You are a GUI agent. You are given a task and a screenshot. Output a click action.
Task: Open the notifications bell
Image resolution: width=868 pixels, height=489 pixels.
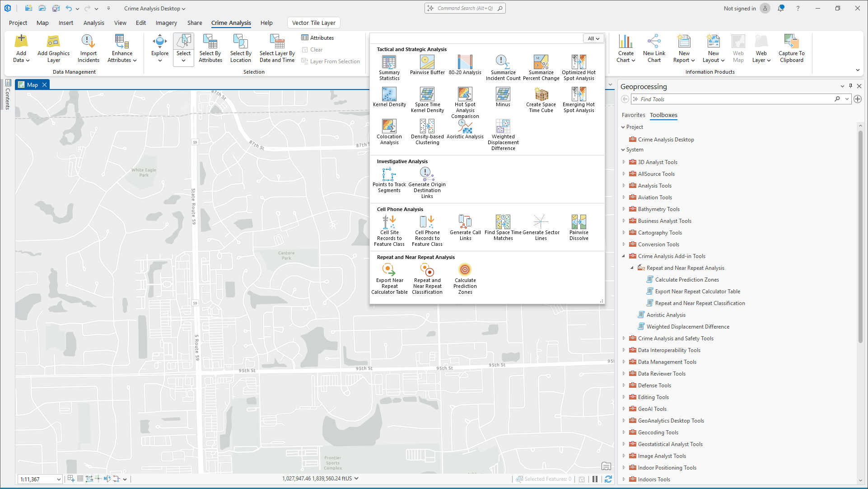click(x=781, y=8)
